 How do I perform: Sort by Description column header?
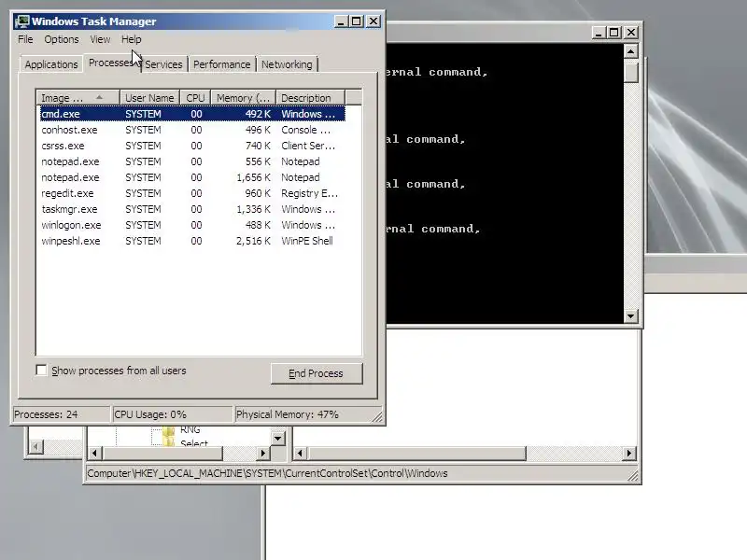coord(310,98)
